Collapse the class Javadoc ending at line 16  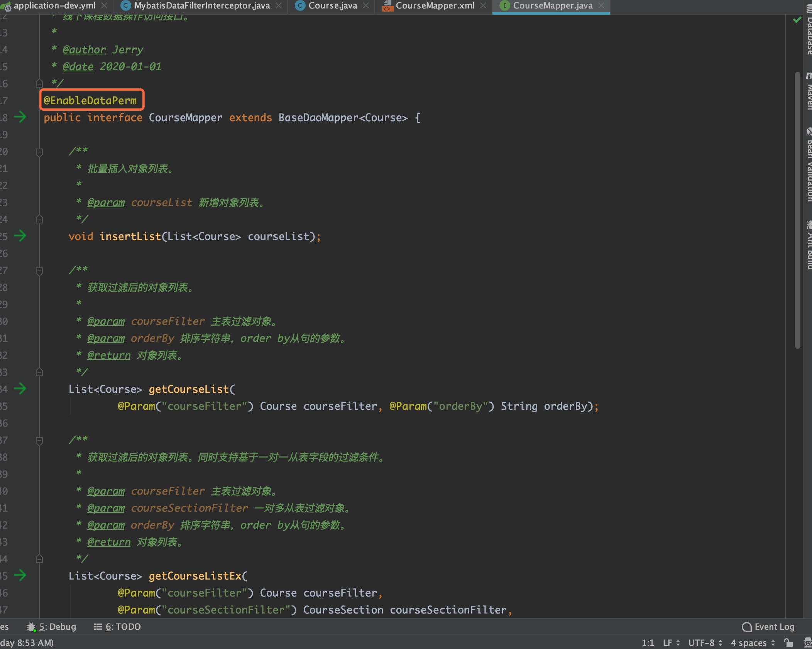click(39, 83)
